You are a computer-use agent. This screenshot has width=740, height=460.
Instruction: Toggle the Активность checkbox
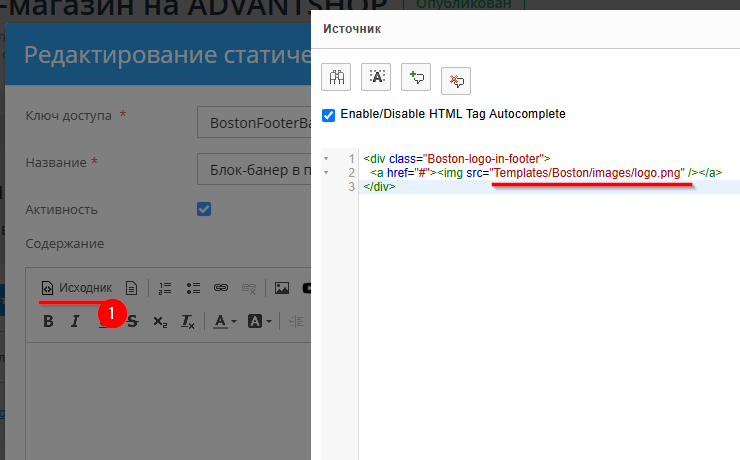pyautogui.click(x=204, y=209)
